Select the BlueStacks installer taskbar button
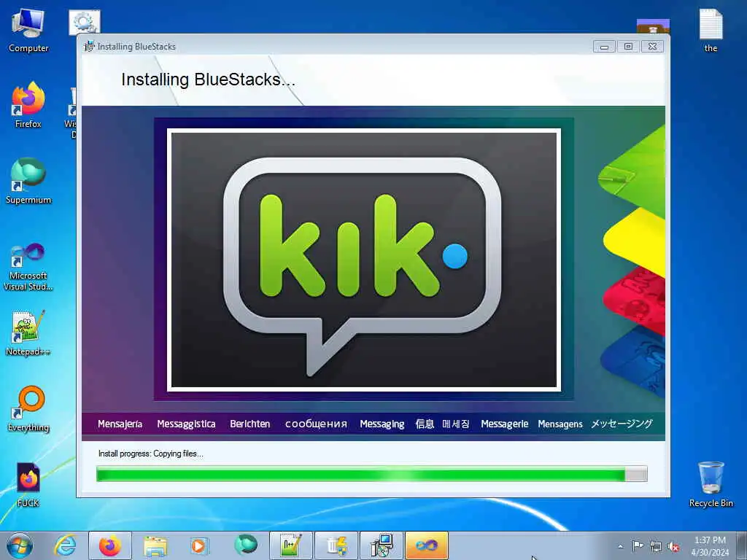This screenshot has height=560, width=747. 382,545
